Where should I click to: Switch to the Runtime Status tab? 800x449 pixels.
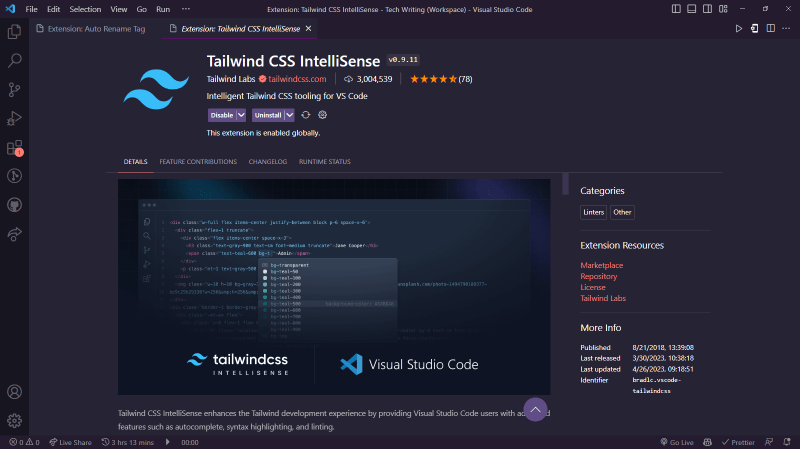click(x=324, y=162)
